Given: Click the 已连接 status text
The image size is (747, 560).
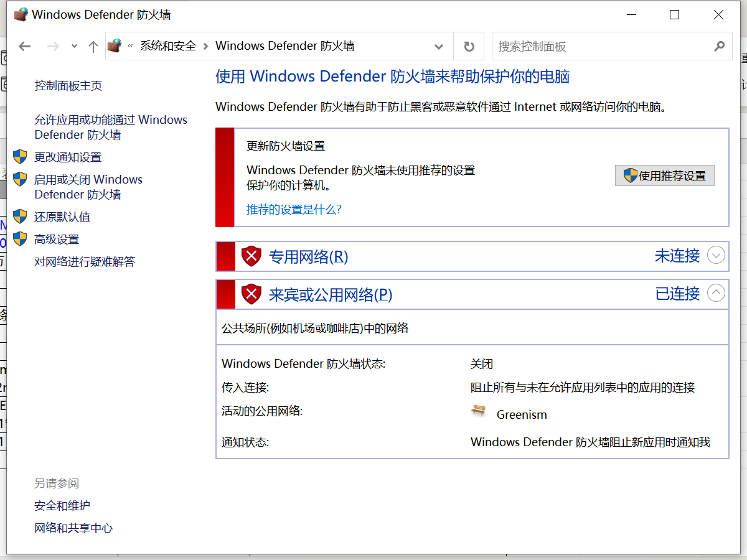Looking at the screenshot, I should 677,293.
